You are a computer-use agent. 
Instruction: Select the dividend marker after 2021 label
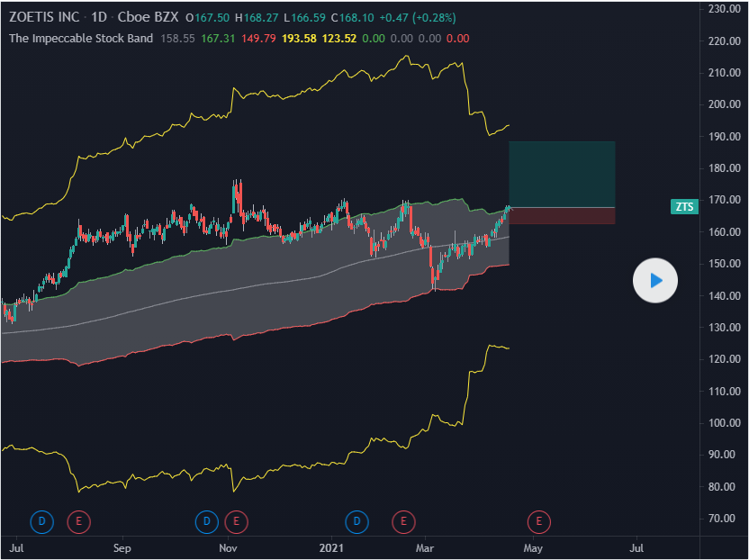[357, 520]
